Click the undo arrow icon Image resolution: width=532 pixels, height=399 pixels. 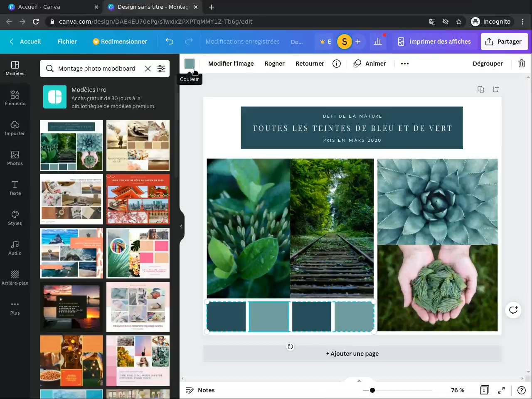169,42
